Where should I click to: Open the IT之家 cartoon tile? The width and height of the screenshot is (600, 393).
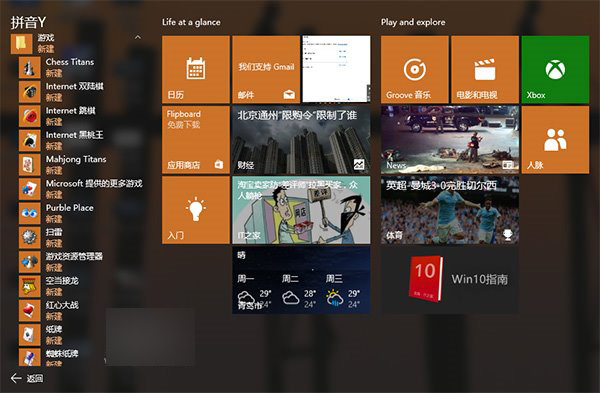301,210
